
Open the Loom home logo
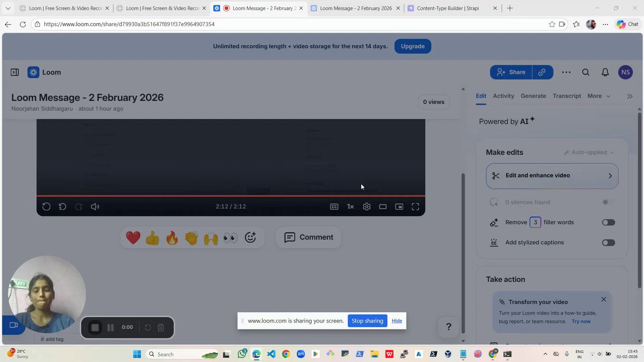click(44, 72)
